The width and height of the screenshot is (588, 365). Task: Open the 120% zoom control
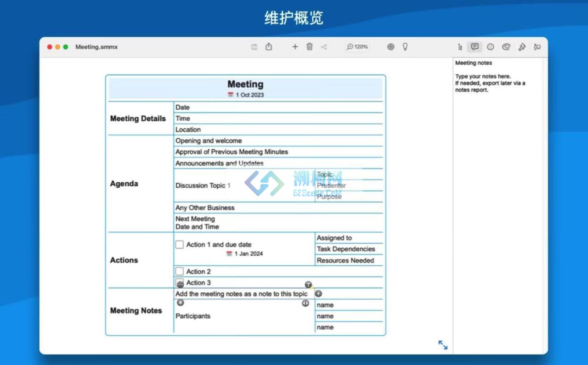click(x=357, y=47)
